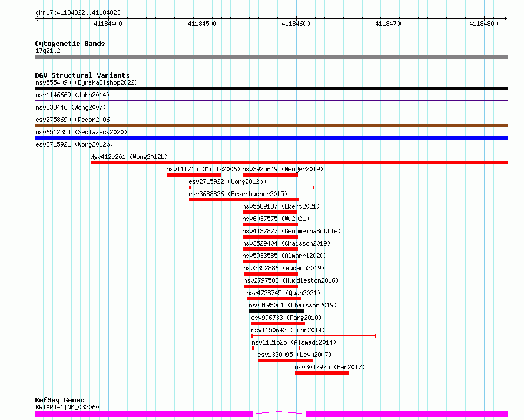Select red bar under nsv111715
524x420 pixels.
(194, 175)
